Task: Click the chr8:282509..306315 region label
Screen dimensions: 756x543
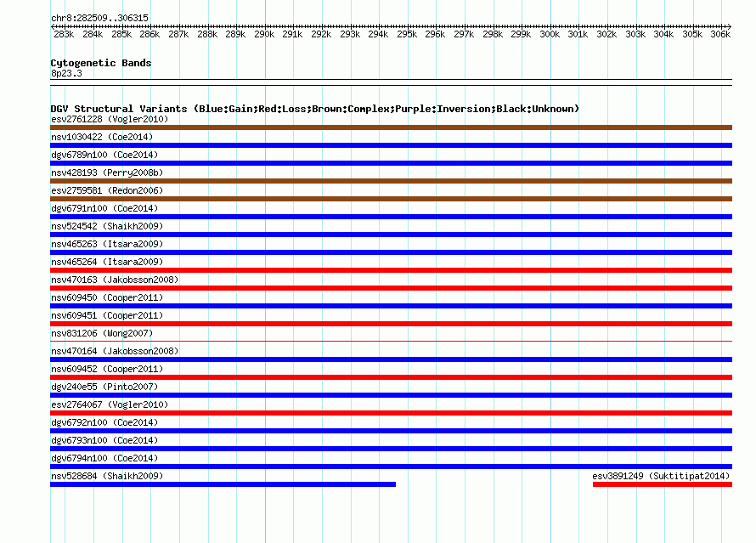Action: click(99, 18)
